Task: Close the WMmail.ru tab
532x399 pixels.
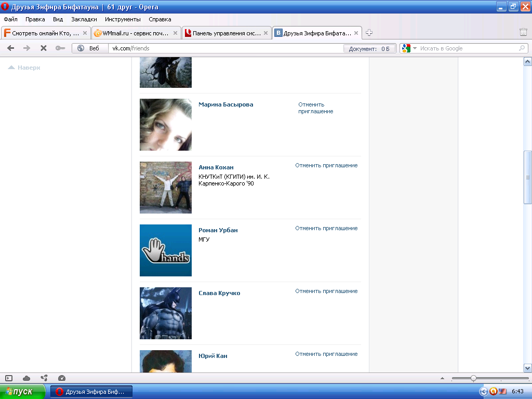Action: [x=175, y=33]
